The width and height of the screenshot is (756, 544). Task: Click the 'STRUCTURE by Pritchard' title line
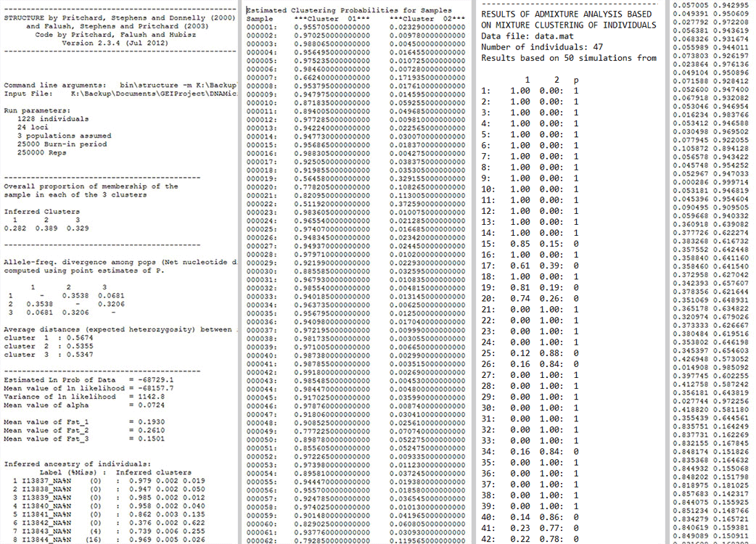point(120,15)
